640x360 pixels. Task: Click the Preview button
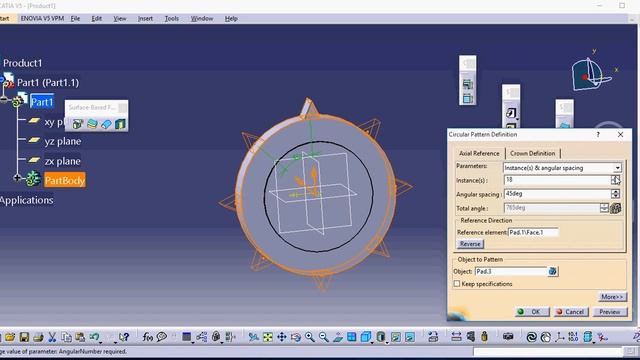pos(610,312)
